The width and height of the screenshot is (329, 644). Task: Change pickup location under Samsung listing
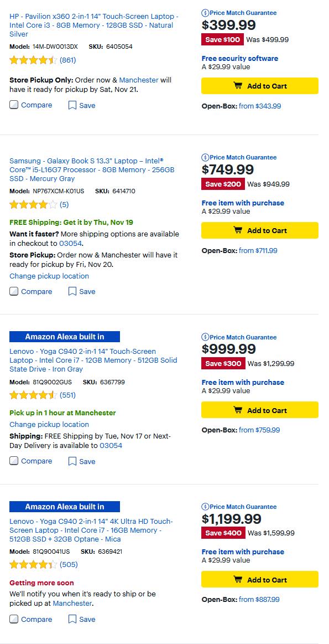pyautogui.click(x=49, y=276)
